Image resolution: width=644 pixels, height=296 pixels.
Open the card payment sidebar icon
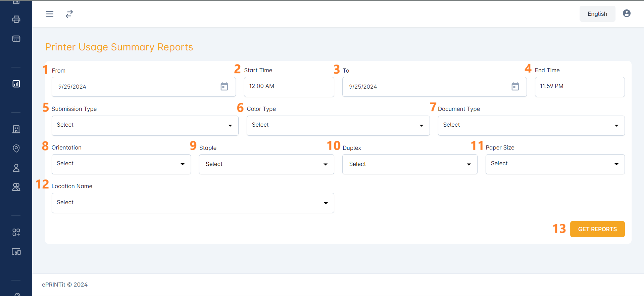[16, 39]
